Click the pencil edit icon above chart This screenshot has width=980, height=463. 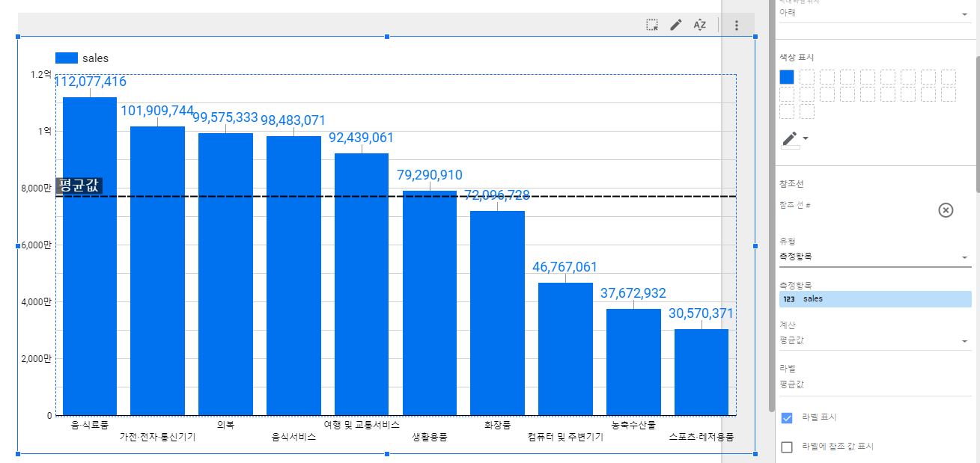pos(676,25)
